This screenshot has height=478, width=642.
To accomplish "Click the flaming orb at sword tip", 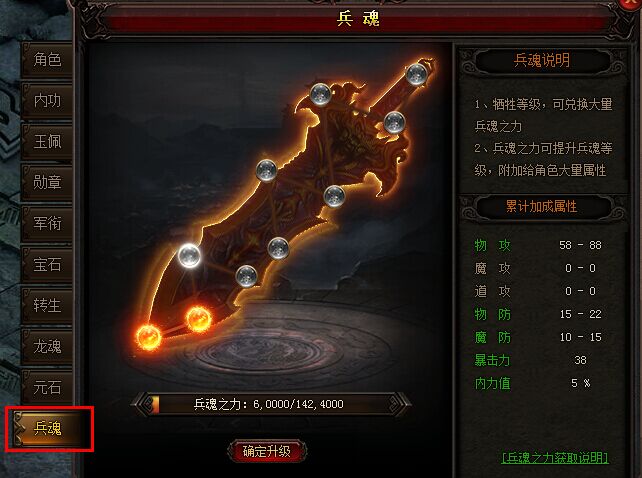I will 148,337.
